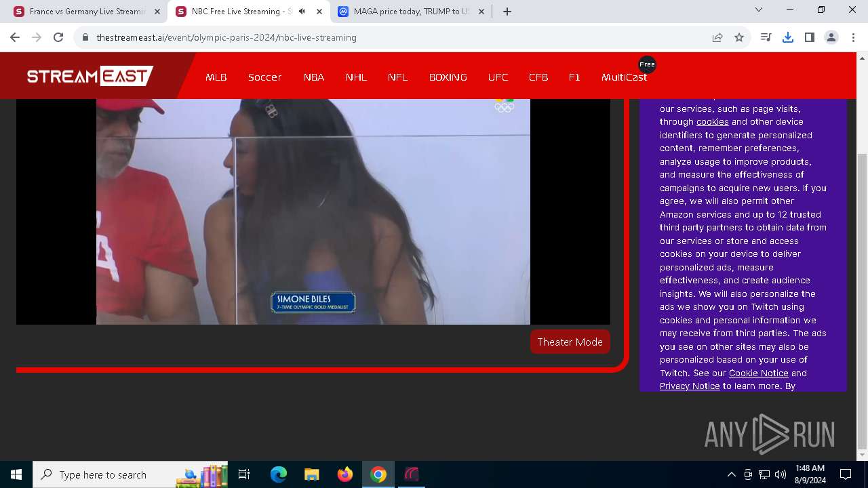Image resolution: width=868 pixels, height=488 pixels.
Task: Mute the NBC tab audio icon
Action: pyautogui.click(x=302, y=12)
